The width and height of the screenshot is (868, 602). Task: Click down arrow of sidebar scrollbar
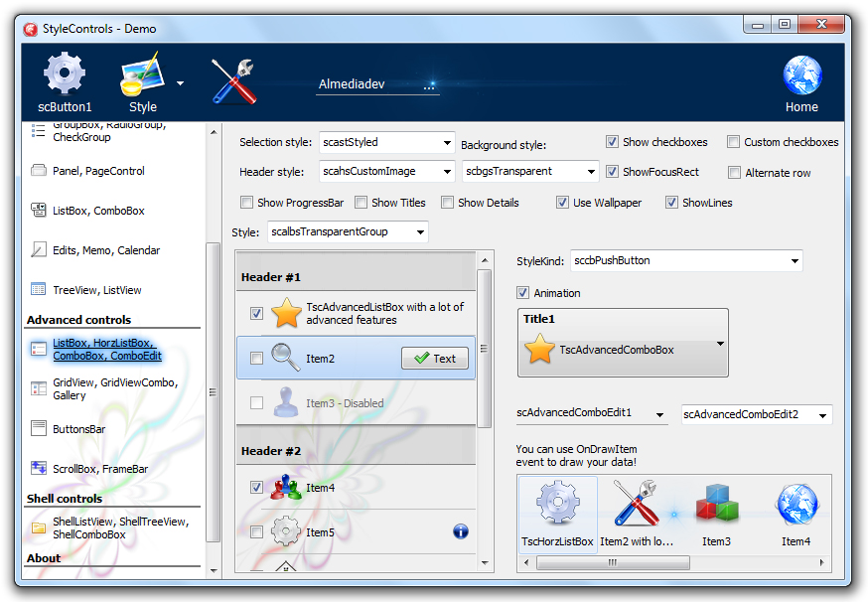pyautogui.click(x=214, y=570)
